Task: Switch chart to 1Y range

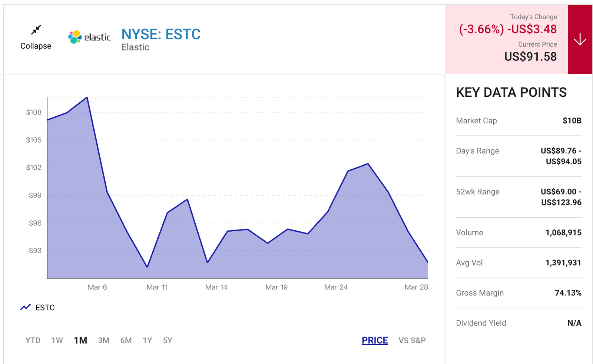Action: tap(148, 340)
